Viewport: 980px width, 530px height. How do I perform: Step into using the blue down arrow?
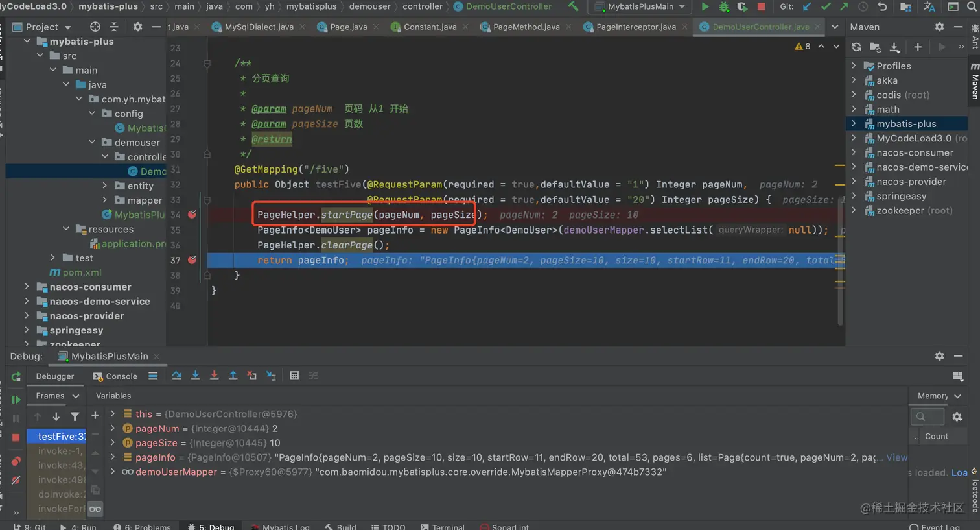click(195, 376)
